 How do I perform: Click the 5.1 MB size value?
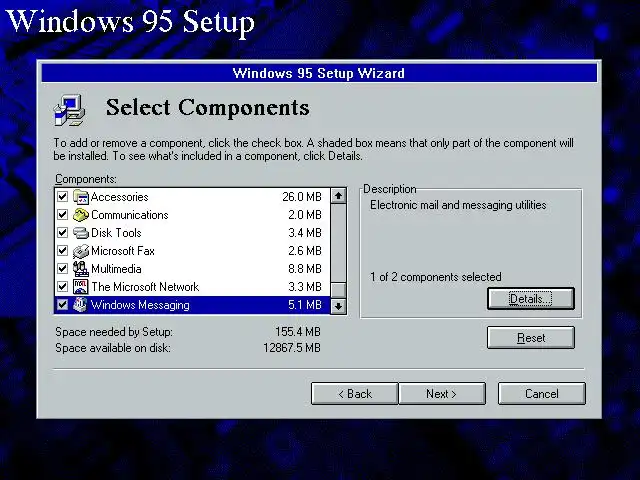pos(305,305)
